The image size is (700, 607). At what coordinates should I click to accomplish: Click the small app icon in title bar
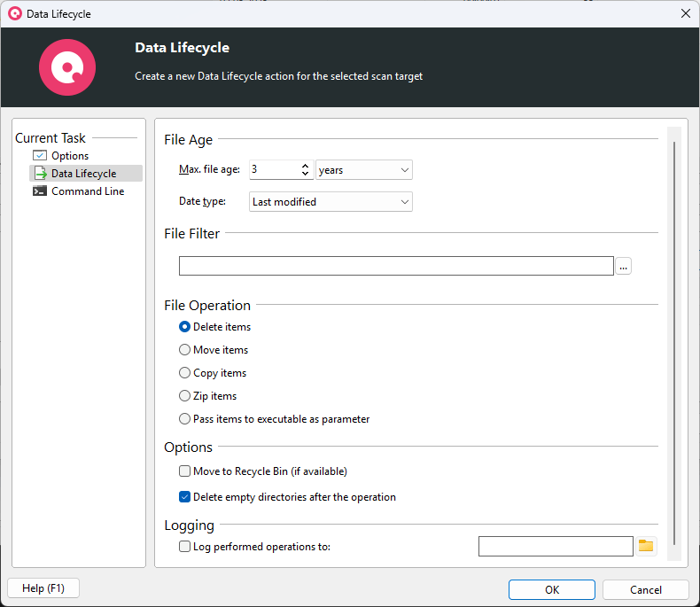tap(14, 14)
